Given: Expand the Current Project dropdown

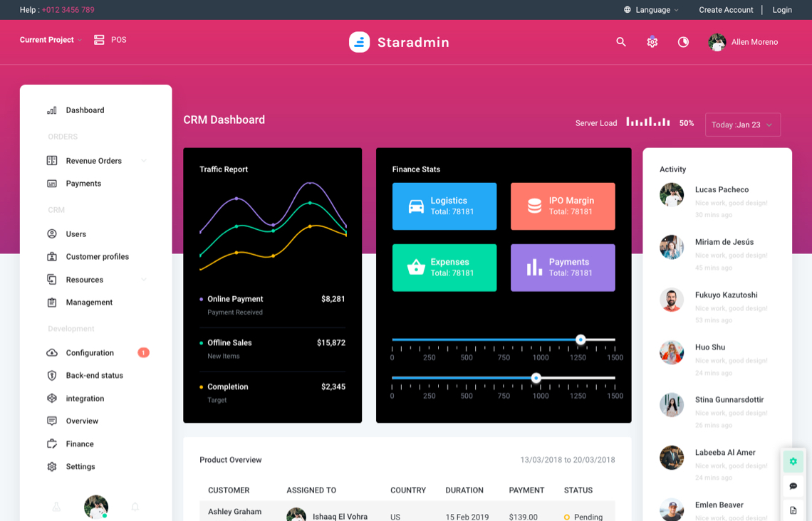Looking at the screenshot, I should tap(51, 40).
